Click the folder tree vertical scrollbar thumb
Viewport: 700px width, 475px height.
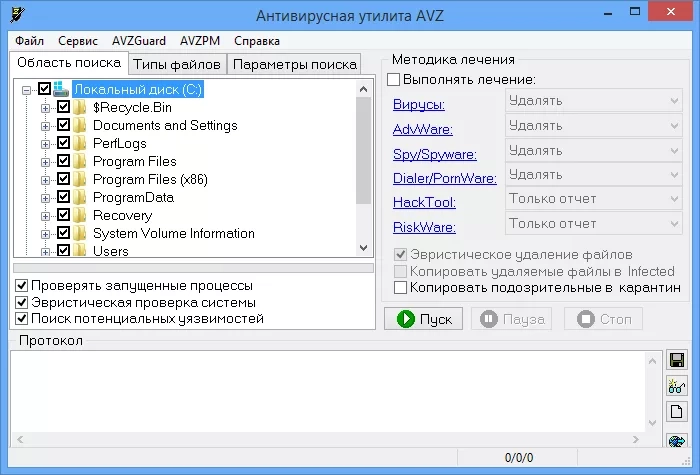363,150
